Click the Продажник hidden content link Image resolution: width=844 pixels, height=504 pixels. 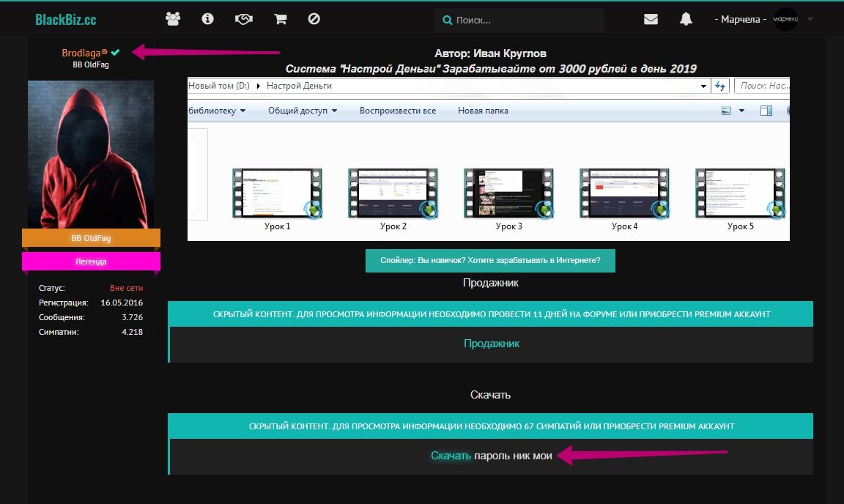[x=492, y=343]
